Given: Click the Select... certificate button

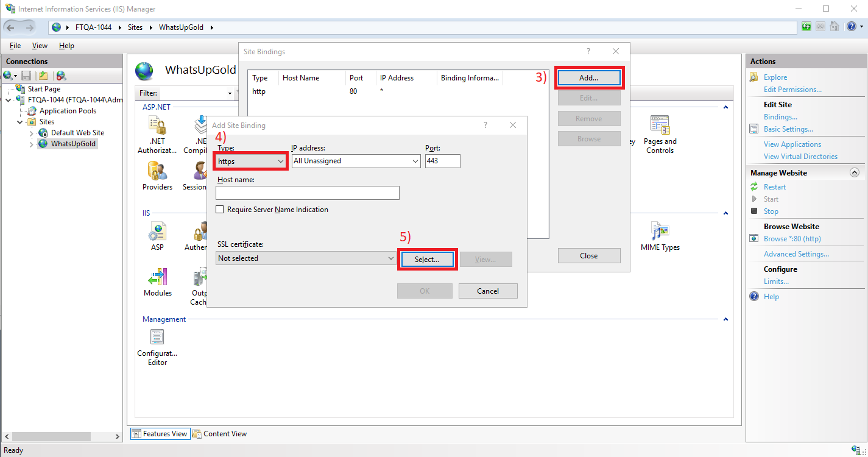Looking at the screenshot, I should [x=427, y=260].
